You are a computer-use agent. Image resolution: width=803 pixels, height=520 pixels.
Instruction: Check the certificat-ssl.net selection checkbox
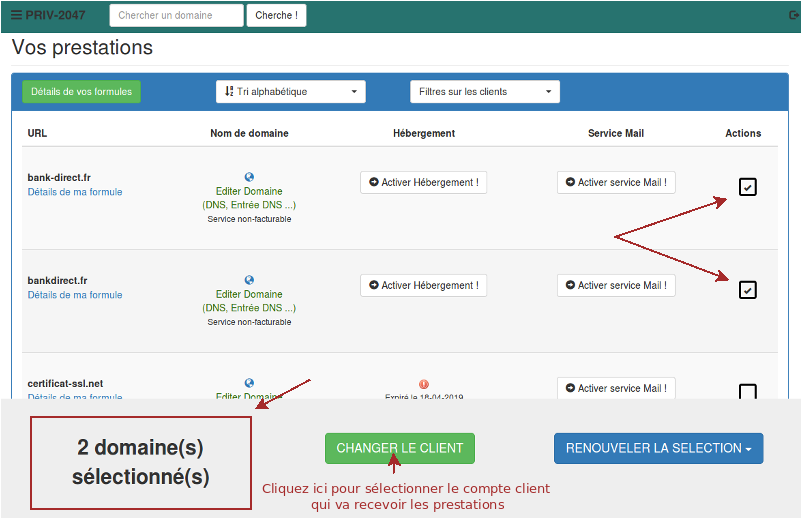pyautogui.click(x=748, y=391)
